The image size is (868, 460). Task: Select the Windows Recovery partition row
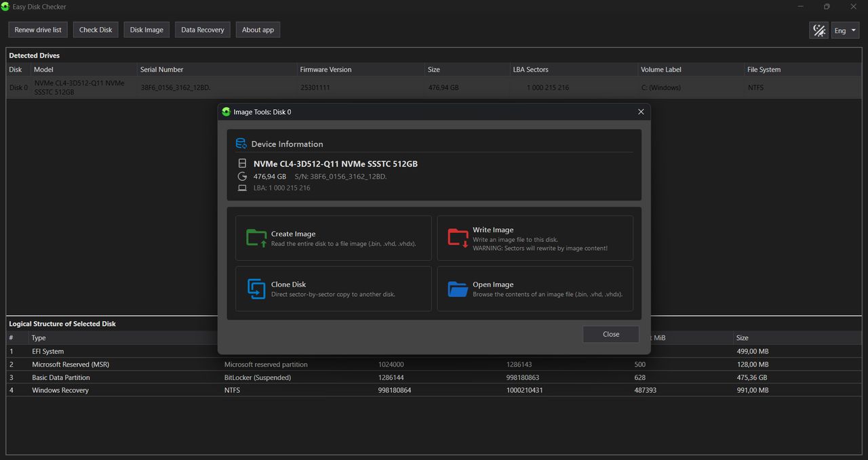pos(434,390)
